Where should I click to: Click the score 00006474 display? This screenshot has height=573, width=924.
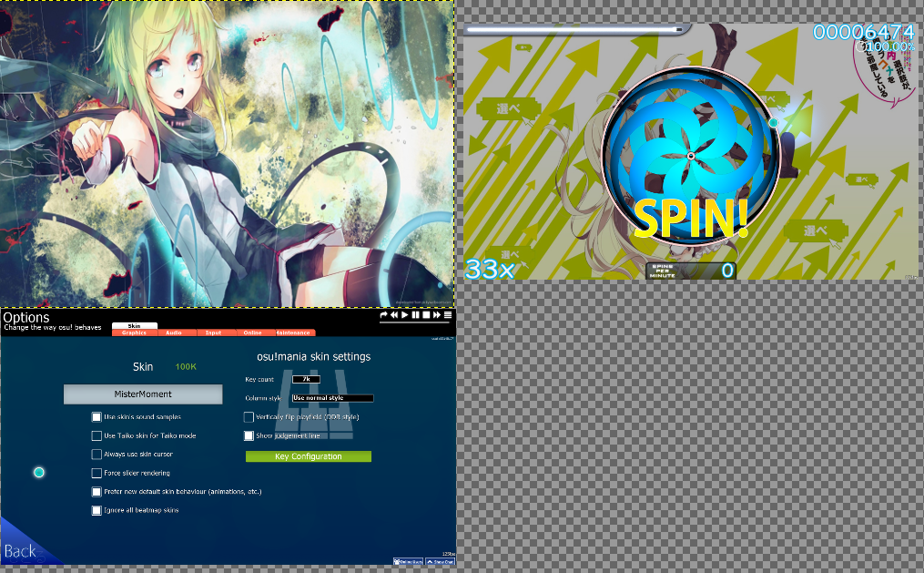click(864, 32)
